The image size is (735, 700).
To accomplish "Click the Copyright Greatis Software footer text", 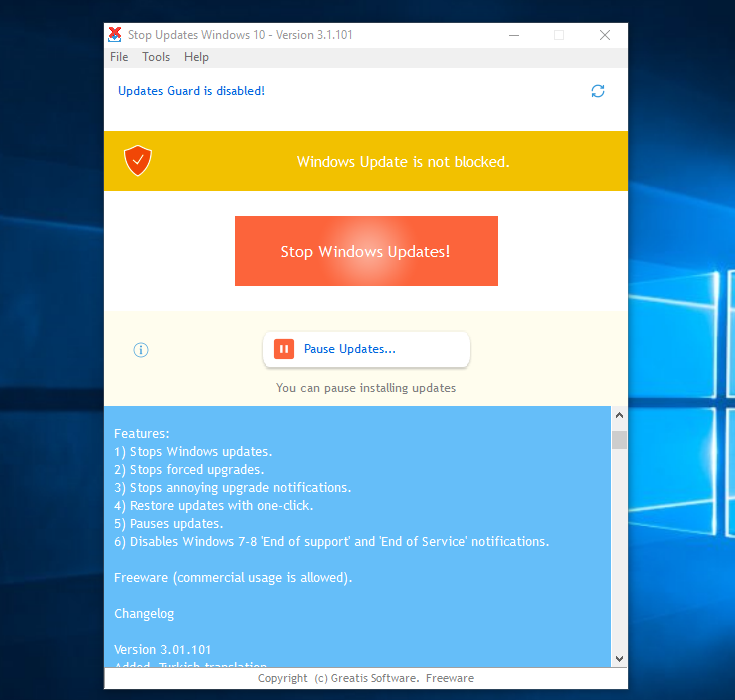I will click(x=366, y=678).
